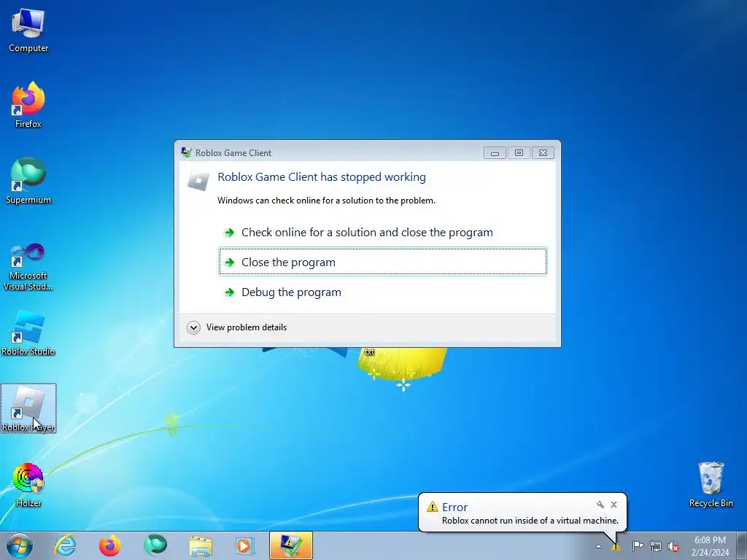
Task: Select the Roblox Studio desktop shortcut
Action: point(28,332)
